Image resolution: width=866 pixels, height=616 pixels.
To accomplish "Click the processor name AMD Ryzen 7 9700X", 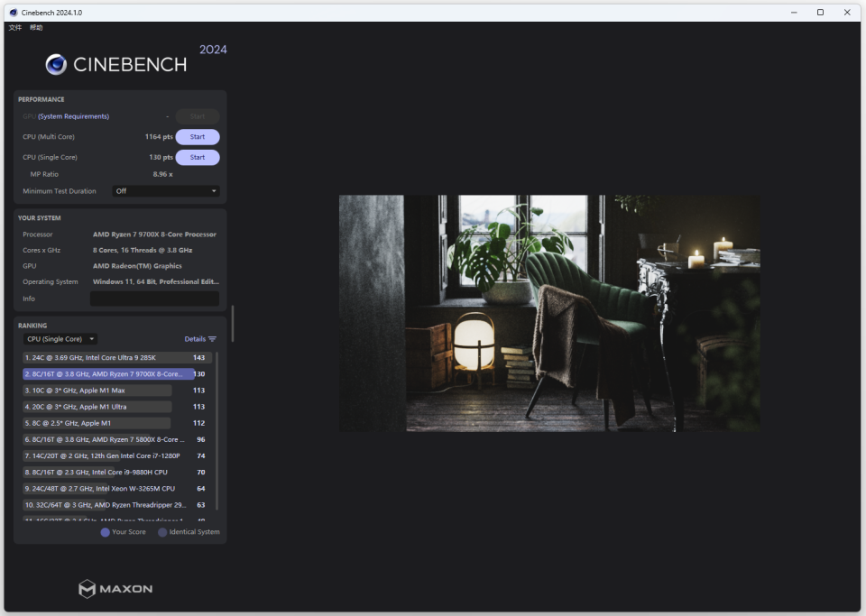I will click(x=154, y=234).
